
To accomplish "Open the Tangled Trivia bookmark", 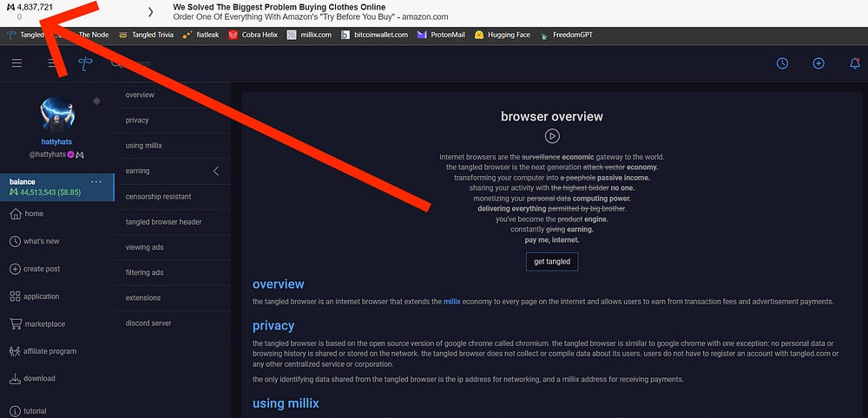I will click(146, 35).
